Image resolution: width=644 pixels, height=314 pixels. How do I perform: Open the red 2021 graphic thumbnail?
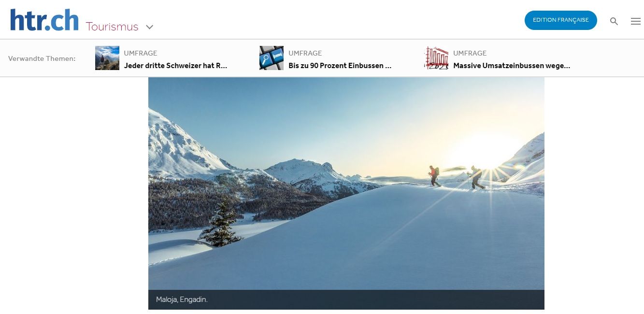(x=436, y=58)
